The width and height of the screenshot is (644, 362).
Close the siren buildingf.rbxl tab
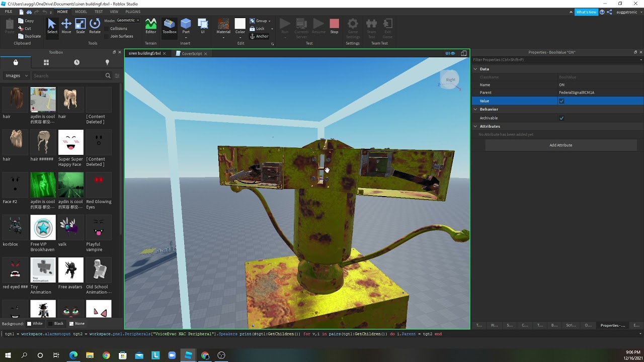pyautogui.click(x=164, y=53)
